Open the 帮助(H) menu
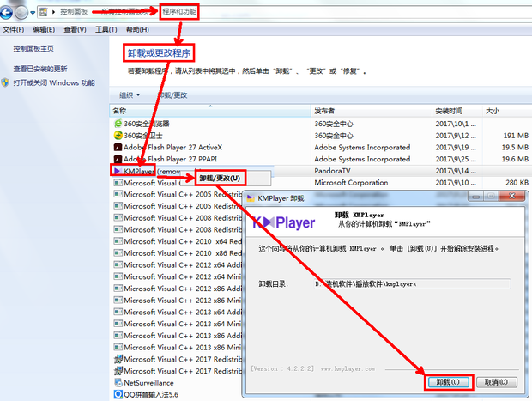 coord(137,30)
